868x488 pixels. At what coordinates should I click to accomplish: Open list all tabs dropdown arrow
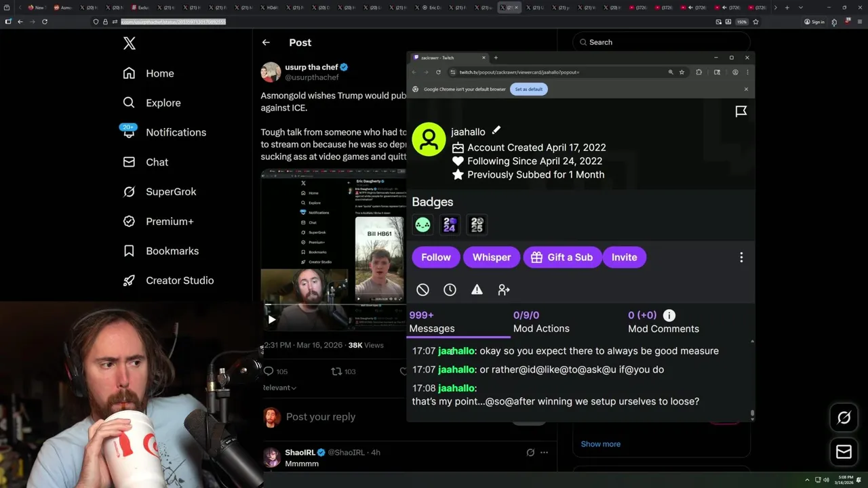(x=801, y=7)
